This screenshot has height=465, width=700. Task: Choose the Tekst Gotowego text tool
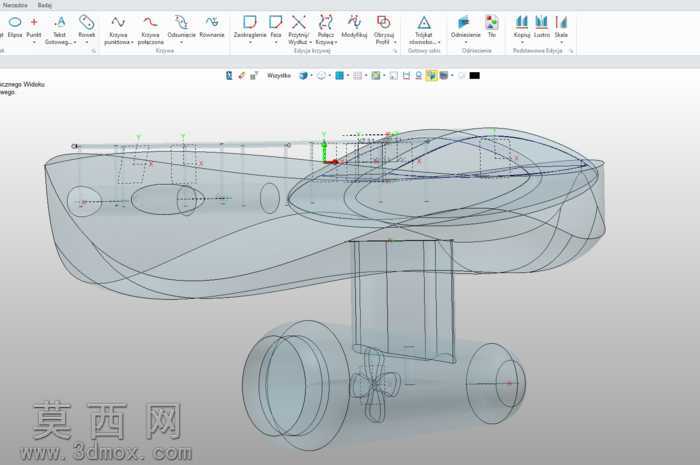tap(59, 30)
